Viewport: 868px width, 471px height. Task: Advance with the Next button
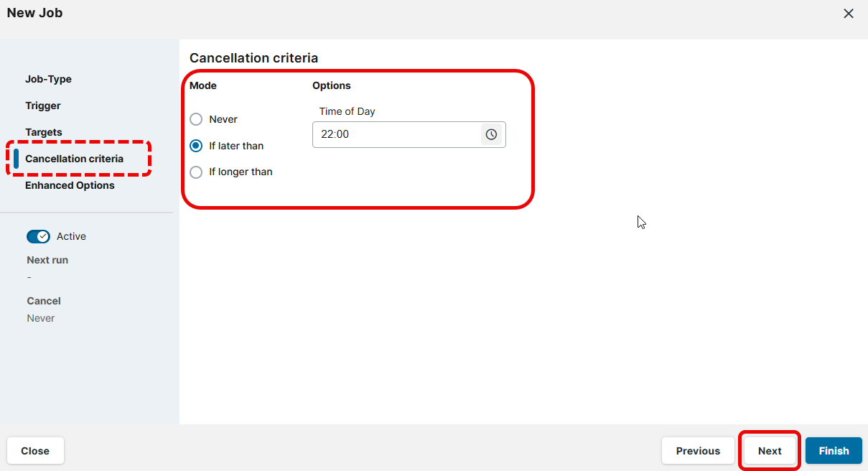770,451
